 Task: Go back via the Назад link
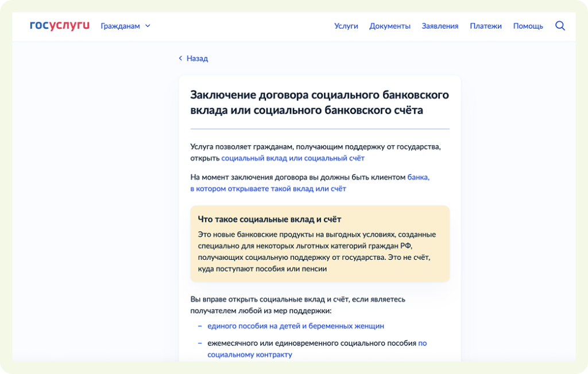[x=198, y=59]
